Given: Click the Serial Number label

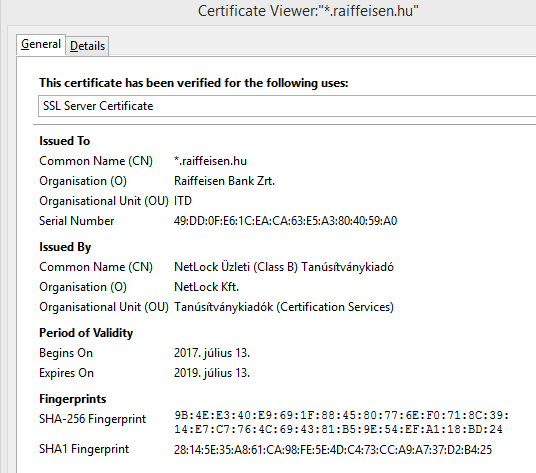Looking at the screenshot, I should click(x=77, y=221).
